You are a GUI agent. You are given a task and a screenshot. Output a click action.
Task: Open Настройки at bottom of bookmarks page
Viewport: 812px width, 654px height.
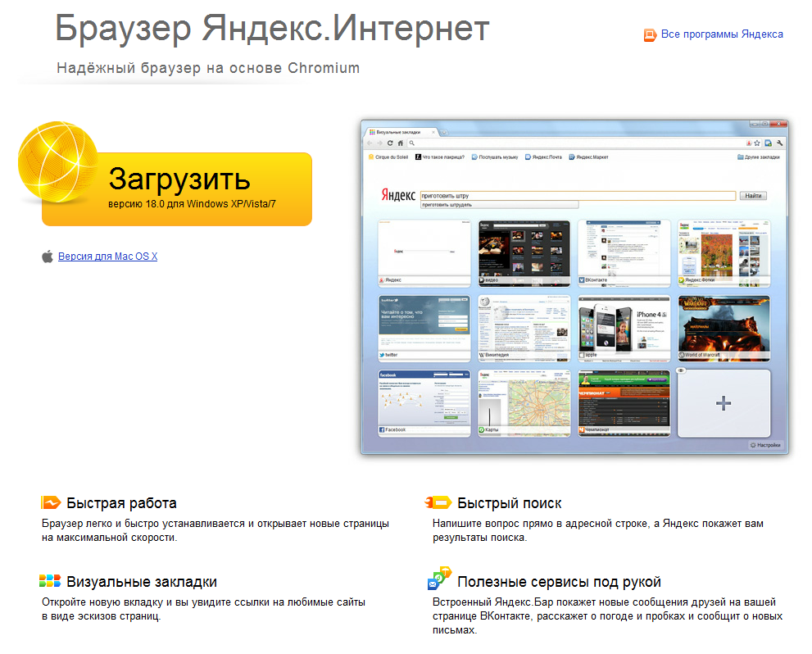(766, 445)
